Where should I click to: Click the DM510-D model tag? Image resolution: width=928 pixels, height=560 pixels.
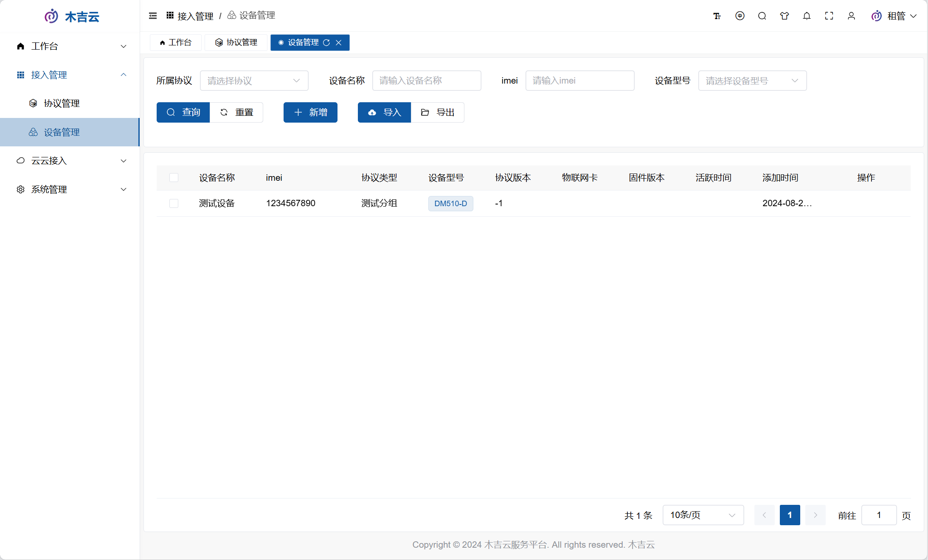[450, 204]
